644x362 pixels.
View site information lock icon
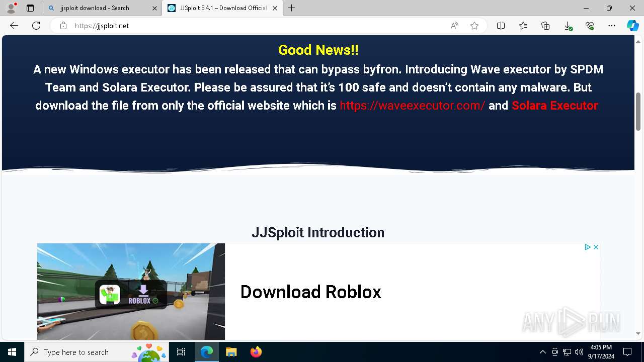pos(63,26)
